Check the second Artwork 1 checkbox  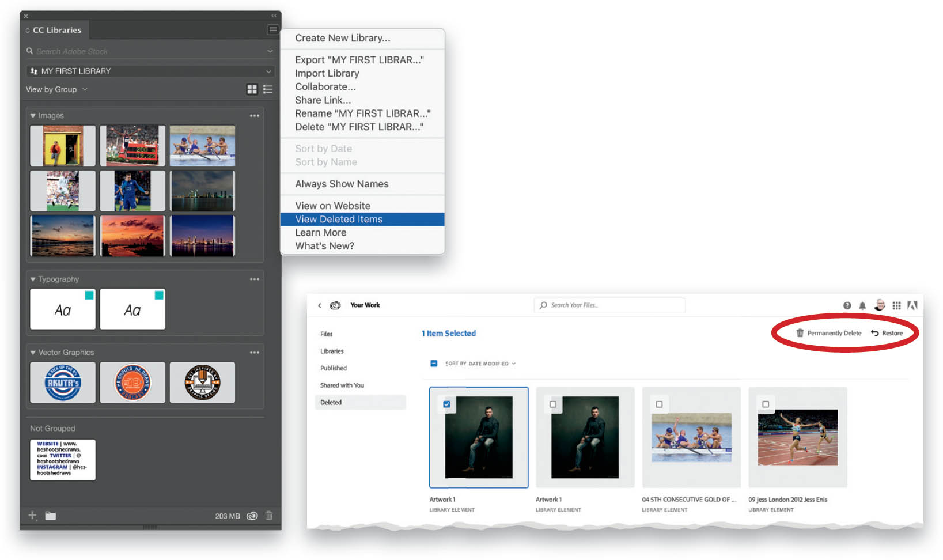553,404
